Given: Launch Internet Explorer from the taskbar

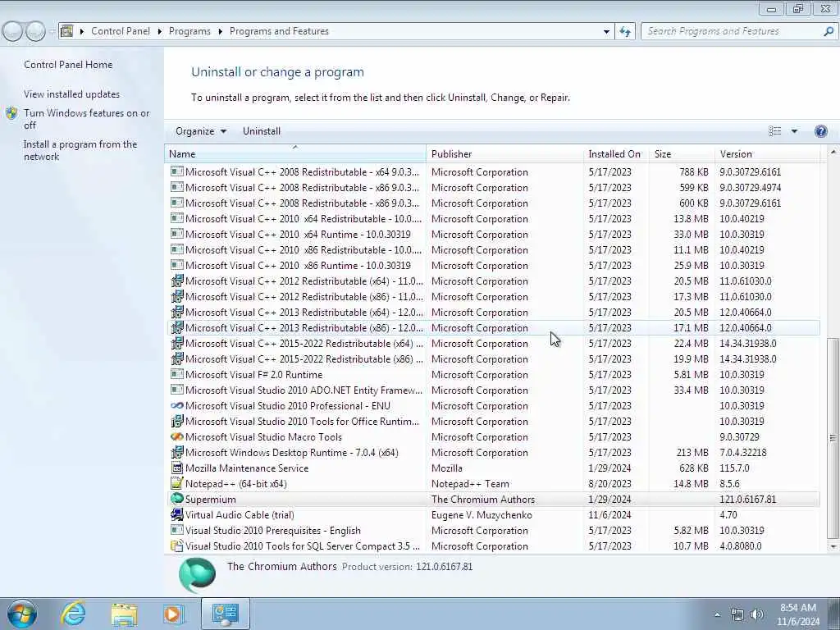Looking at the screenshot, I should (73, 614).
